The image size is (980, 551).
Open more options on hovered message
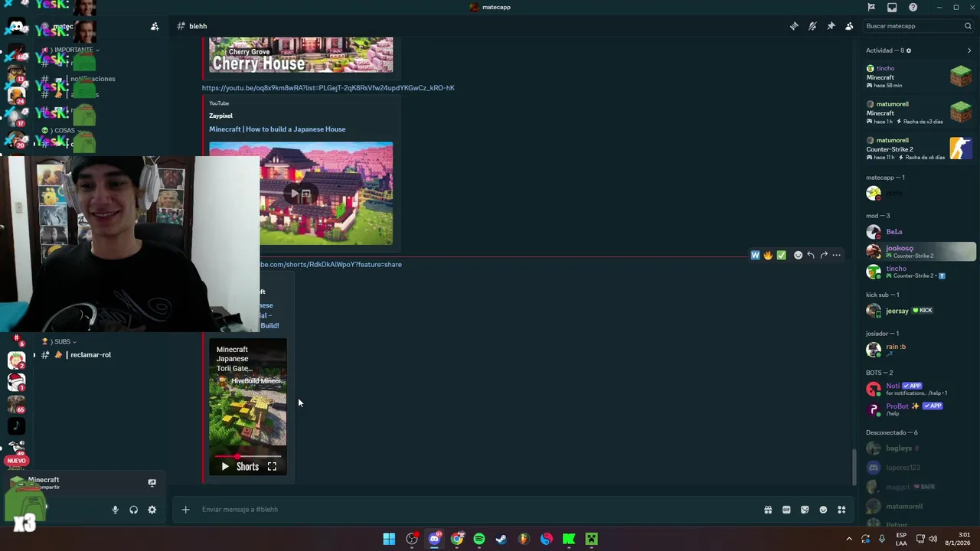837,256
